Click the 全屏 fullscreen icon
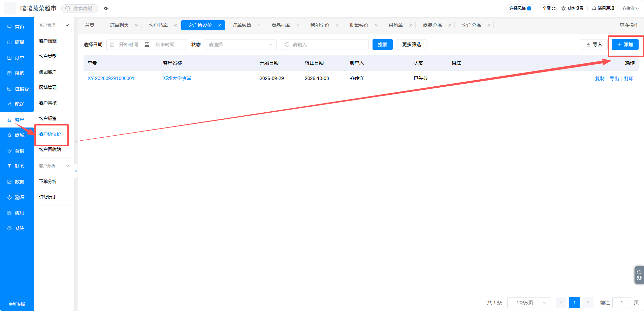The height and width of the screenshot is (311, 644). click(x=554, y=8)
